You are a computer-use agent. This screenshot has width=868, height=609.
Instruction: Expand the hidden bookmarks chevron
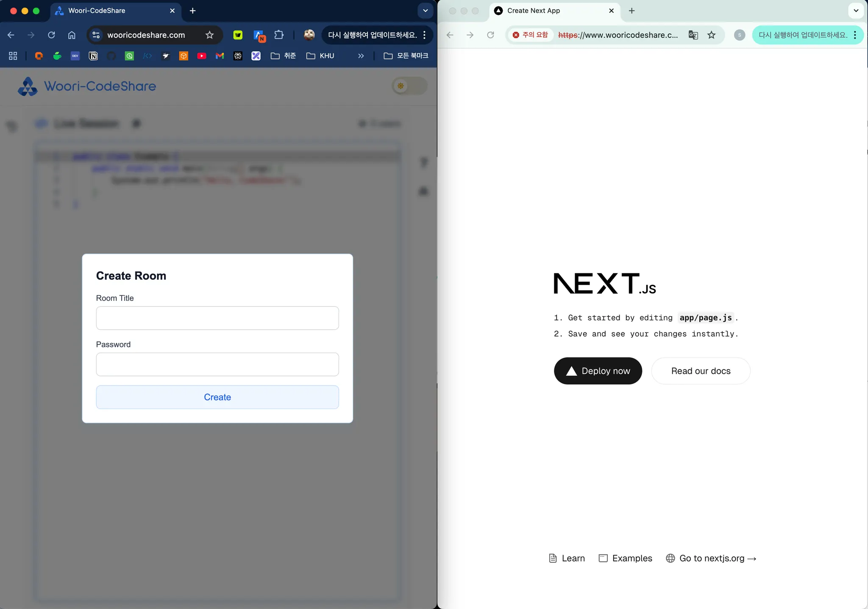coord(361,56)
